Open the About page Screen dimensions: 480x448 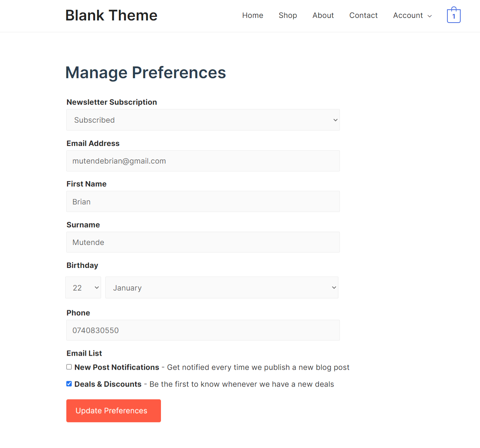[x=323, y=15]
